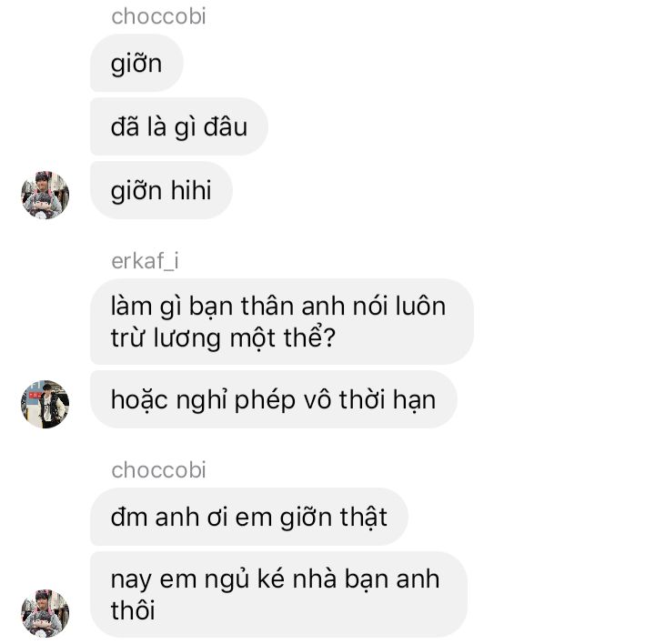This screenshot has width=655, height=644.
Task: Tap the lower choccobi username label
Action: 158,470
